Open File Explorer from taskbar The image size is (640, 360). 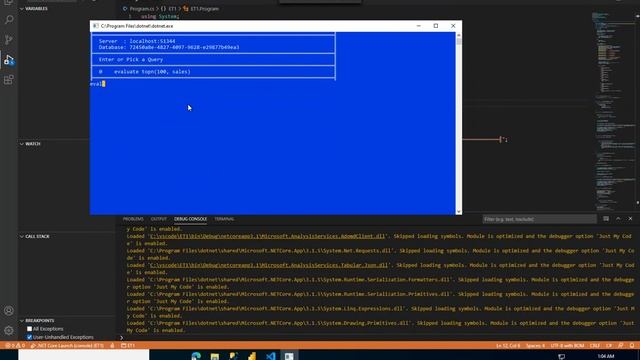point(215,356)
